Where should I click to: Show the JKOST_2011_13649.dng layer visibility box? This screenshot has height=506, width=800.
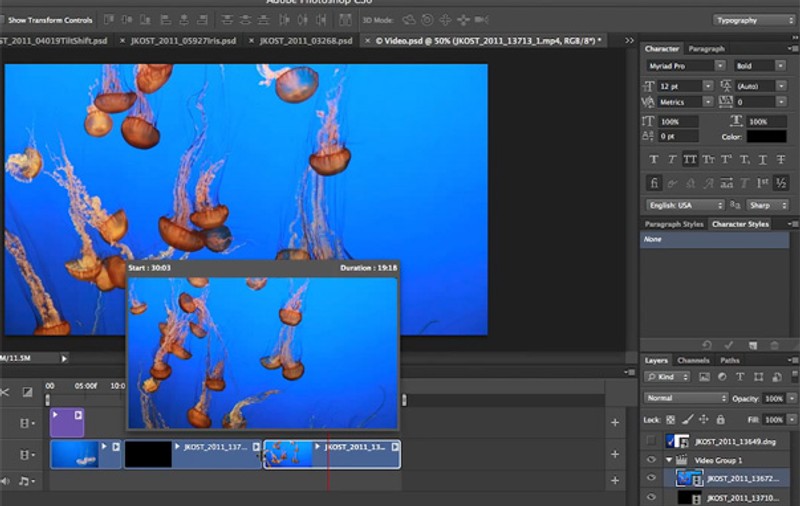coord(651,441)
